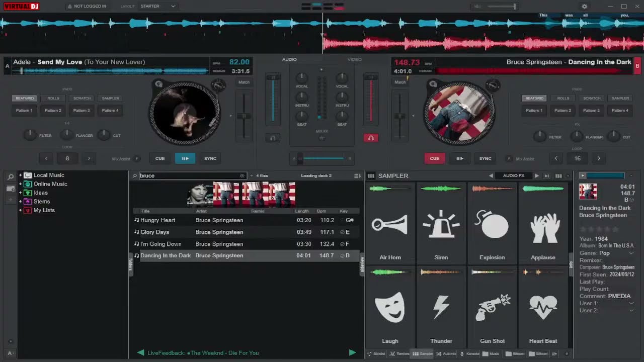
Task: Click Pattern 4 pad on the right deck
Action: pos(620,111)
